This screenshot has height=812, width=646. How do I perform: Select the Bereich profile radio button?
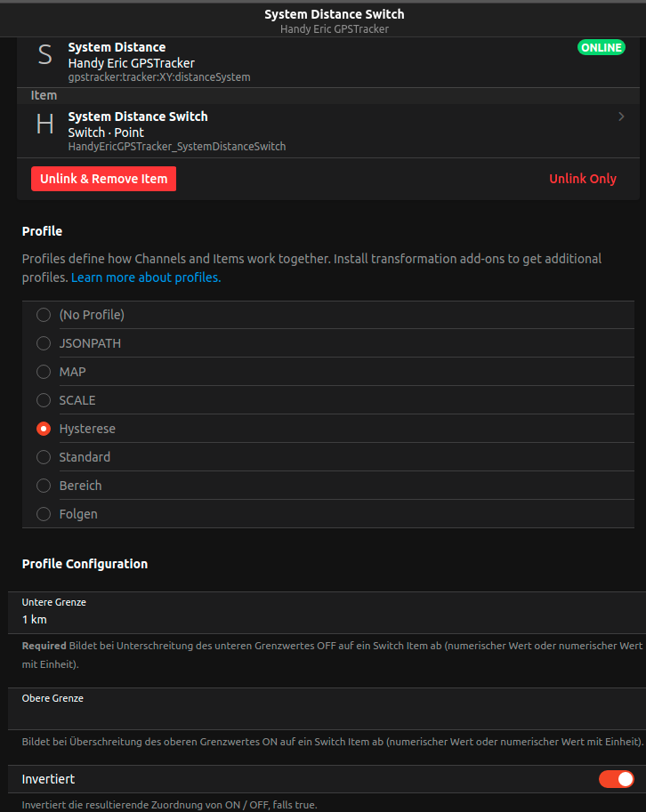click(x=44, y=486)
